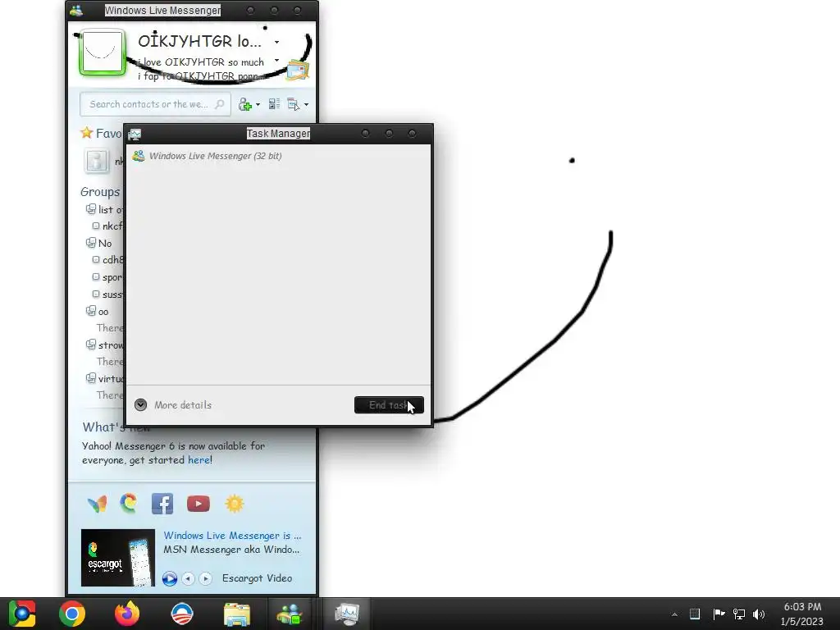Image resolution: width=840 pixels, height=630 pixels.
Task: Open File Explorer from the taskbar
Action: (x=237, y=614)
